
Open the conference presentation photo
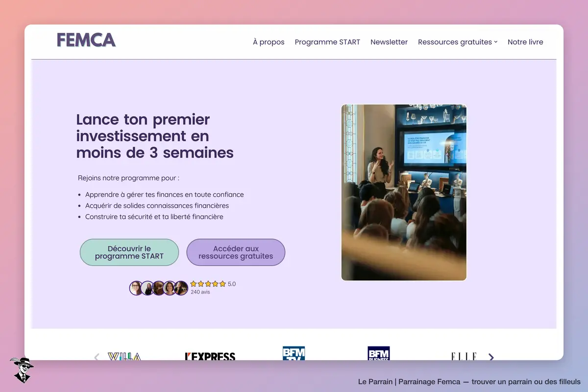(x=404, y=193)
